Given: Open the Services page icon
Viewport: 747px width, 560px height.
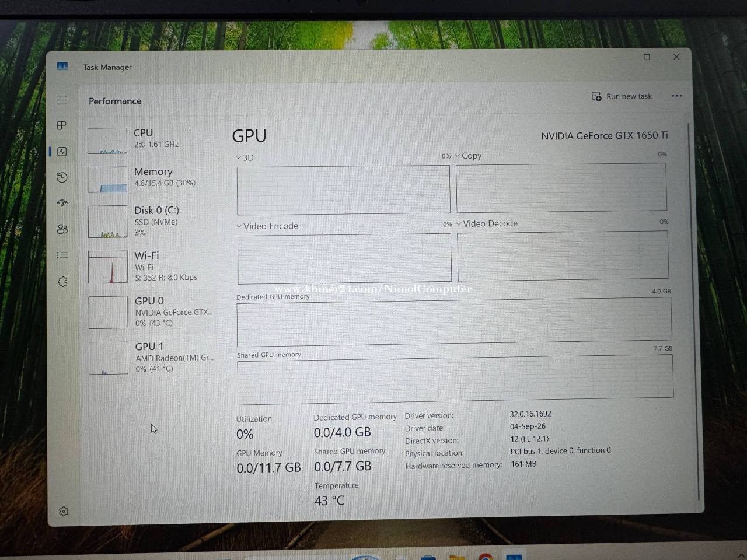Looking at the screenshot, I should point(63,282).
